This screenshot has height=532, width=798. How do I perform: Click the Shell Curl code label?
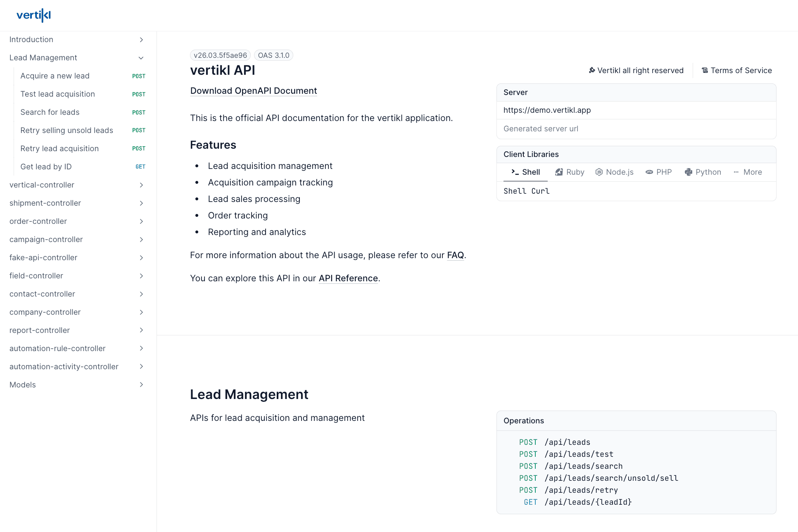coord(526,191)
